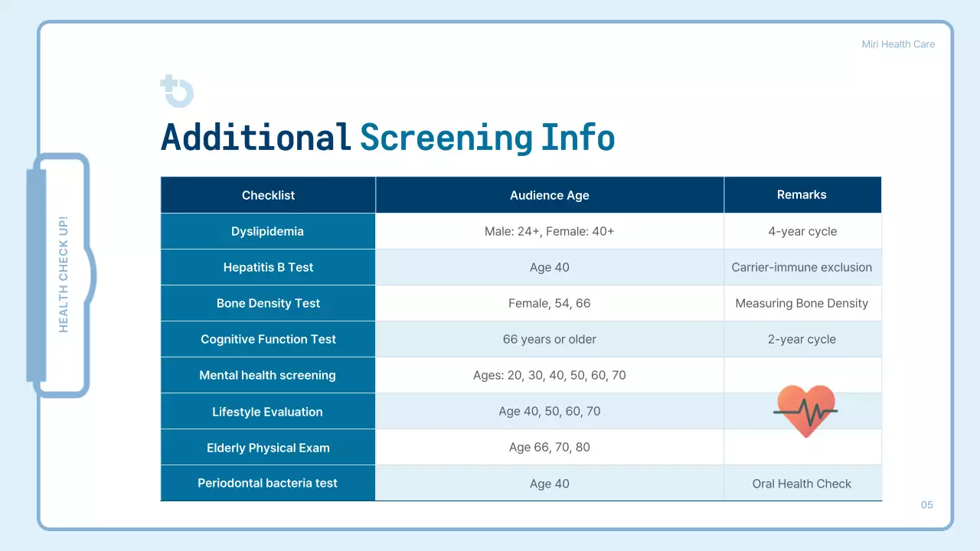The width and height of the screenshot is (980, 551).
Task: Click the medical cross logo icon
Action: [177, 91]
